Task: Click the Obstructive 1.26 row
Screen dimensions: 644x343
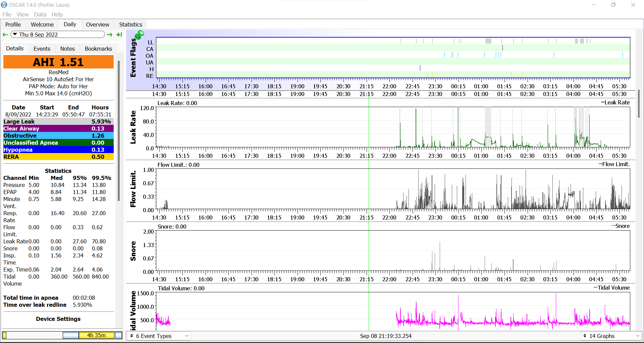Action: [x=58, y=136]
